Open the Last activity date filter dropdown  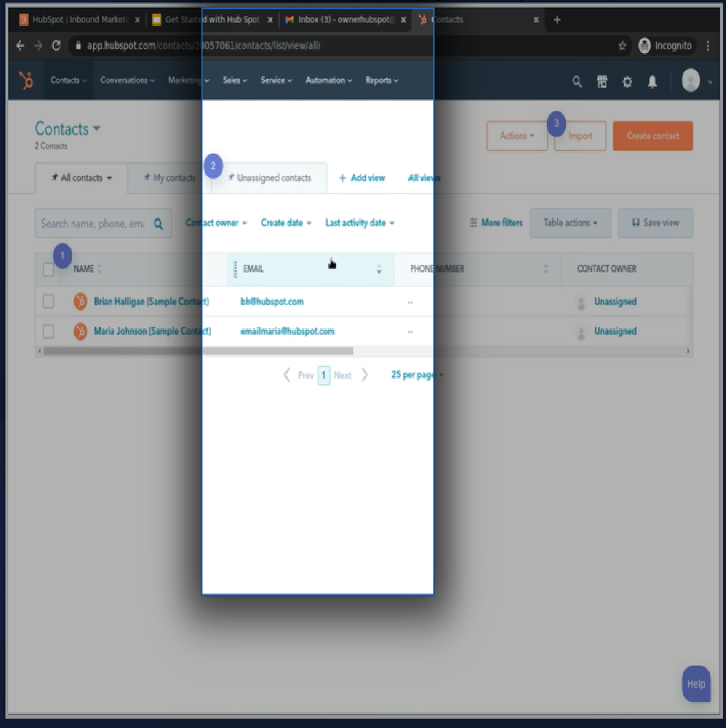click(x=360, y=223)
